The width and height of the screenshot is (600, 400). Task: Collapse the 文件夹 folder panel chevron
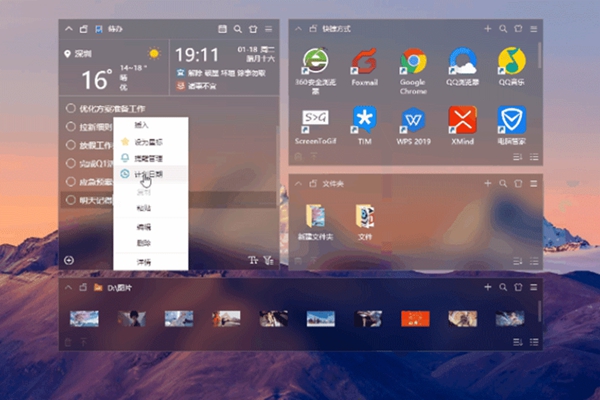coord(297,184)
